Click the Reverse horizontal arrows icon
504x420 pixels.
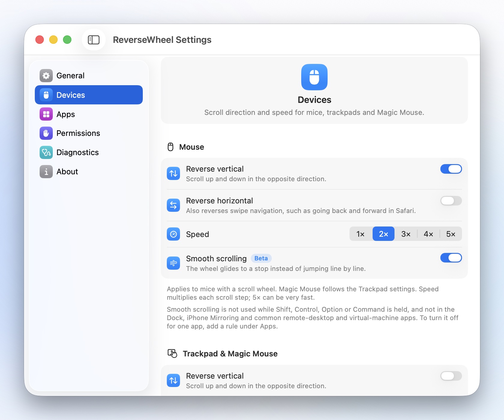(173, 205)
